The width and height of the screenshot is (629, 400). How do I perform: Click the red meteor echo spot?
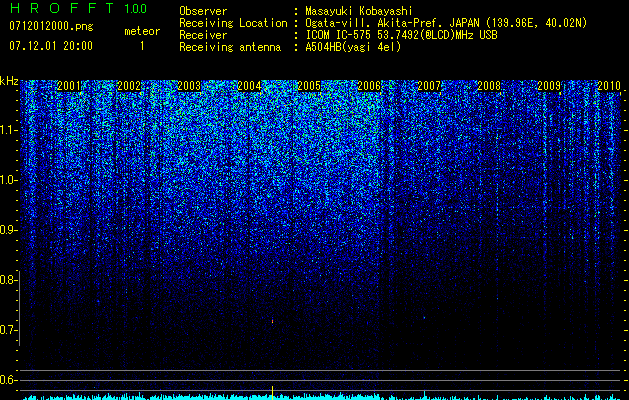[x=272, y=321]
